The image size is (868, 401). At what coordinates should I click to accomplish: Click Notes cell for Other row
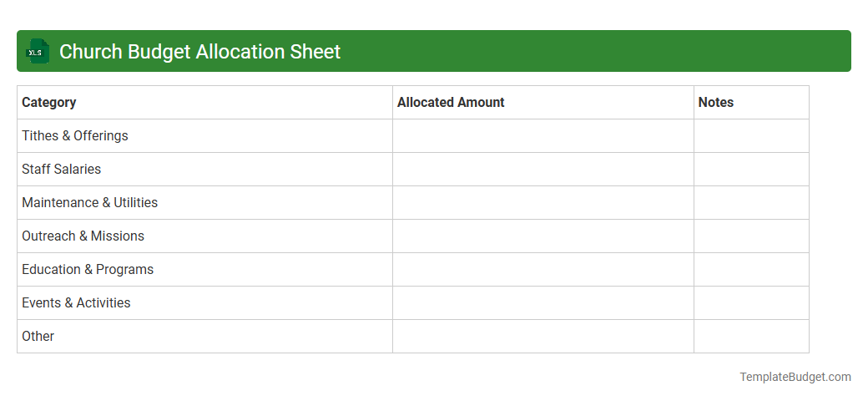click(x=751, y=336)
